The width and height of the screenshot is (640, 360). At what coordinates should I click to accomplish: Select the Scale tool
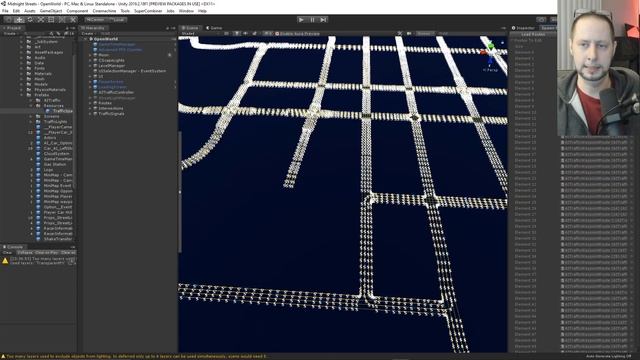coord(41,20)
